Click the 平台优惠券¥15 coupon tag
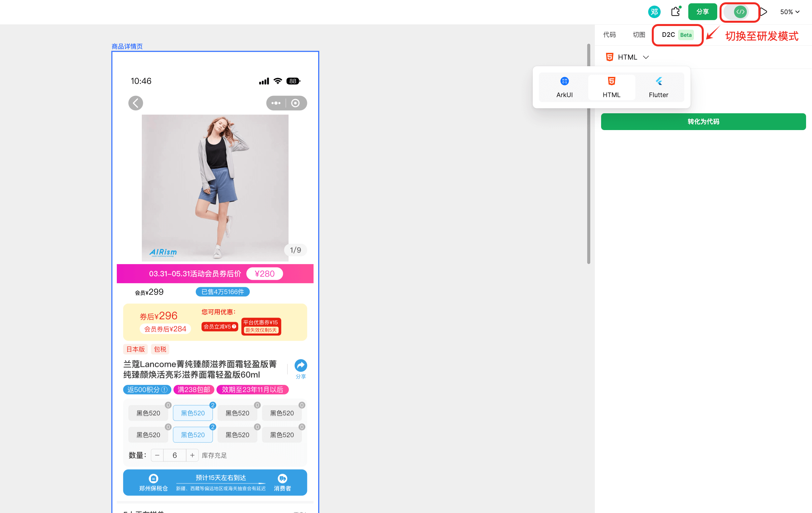The height and width of the screenshot is (513, 812). tap(261, 326)
